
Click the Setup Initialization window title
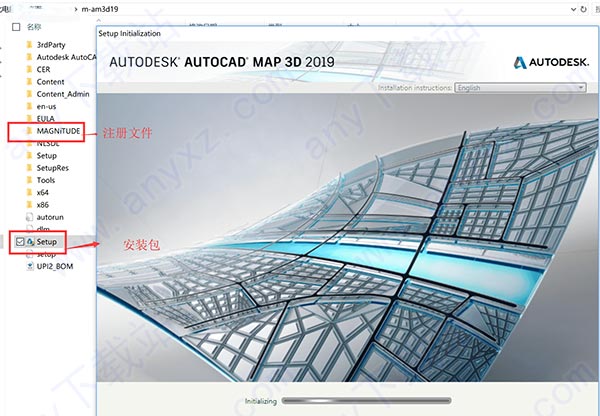coord(129,33)
